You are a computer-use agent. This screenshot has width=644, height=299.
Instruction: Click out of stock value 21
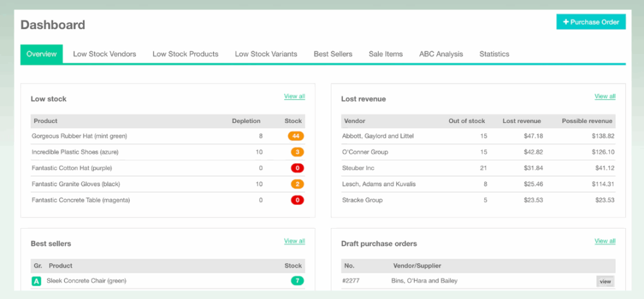point(484,168)
